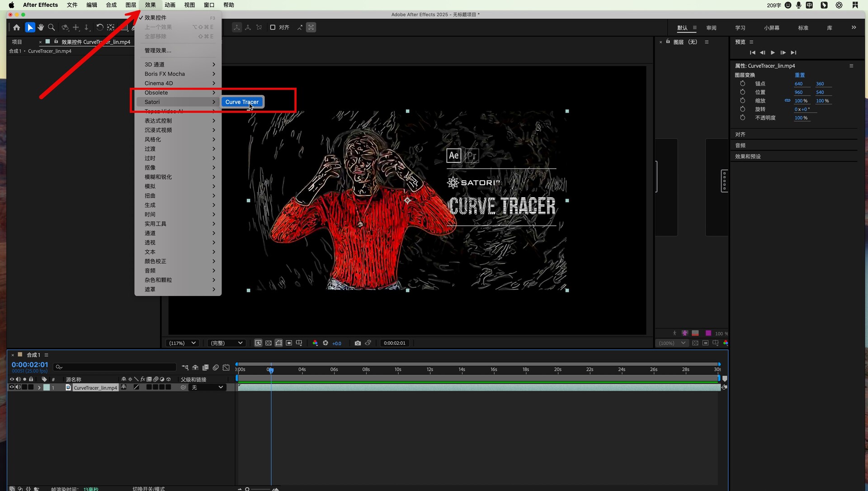Click 重置 to reset layer transform
Viewport: 868px width, 491px height.
click(x=800, y=75)
